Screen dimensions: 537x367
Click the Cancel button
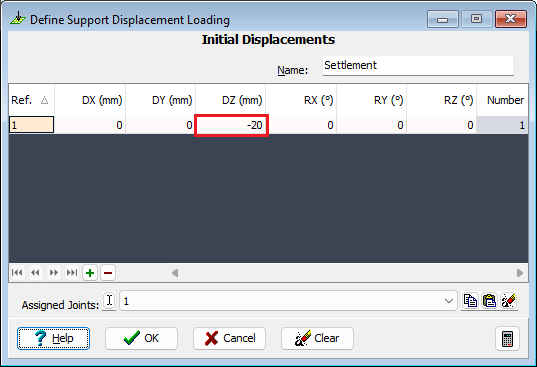click(x=229, y=338)
